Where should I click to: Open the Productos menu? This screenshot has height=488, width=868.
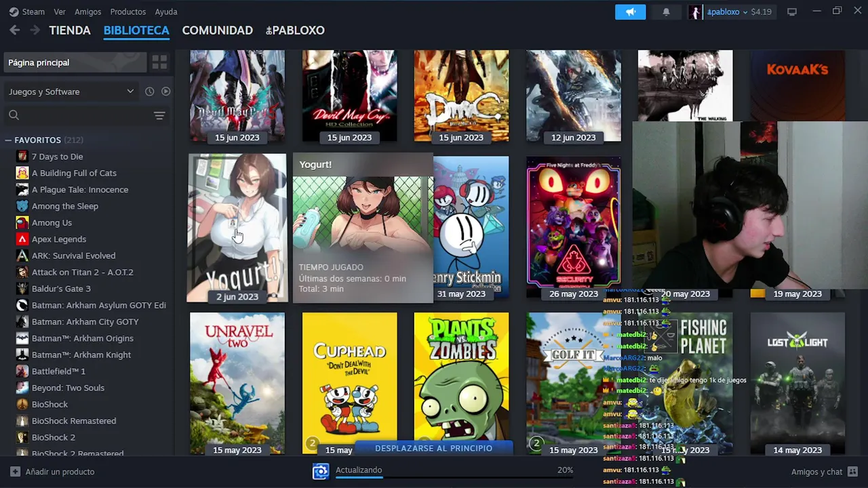[x=127, y=12]
